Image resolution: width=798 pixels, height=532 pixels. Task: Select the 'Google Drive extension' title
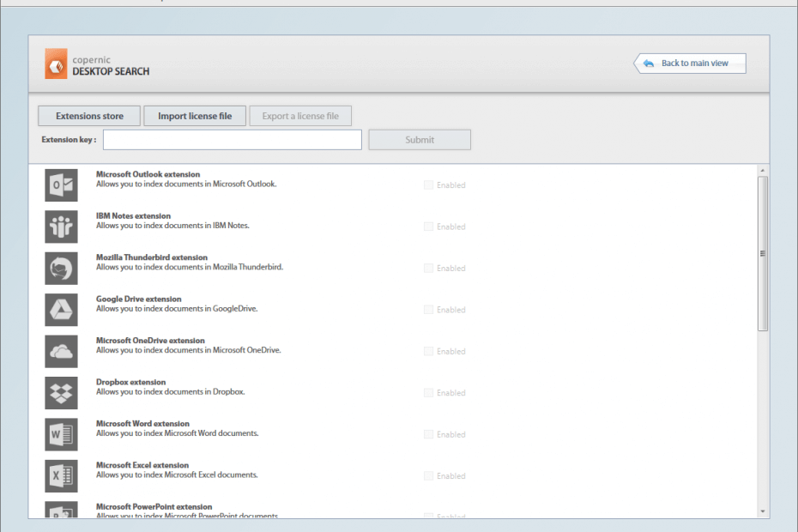click(138, 299)
